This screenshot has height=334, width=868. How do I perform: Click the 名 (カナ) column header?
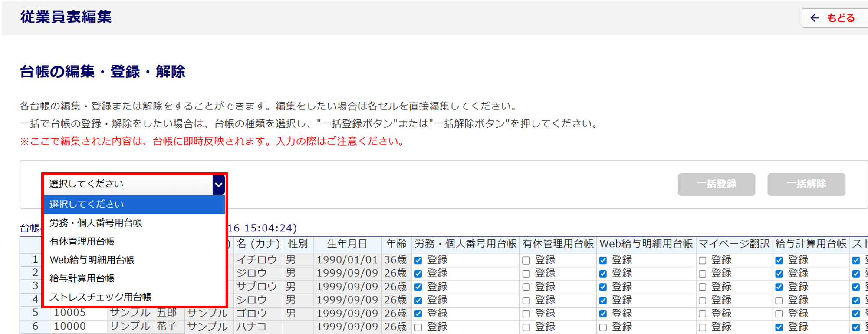coord(258,244)
